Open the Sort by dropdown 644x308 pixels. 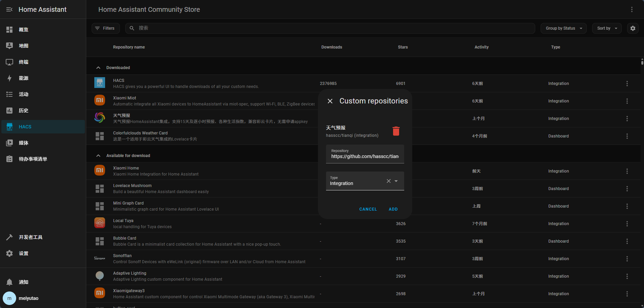click(x=607, y=28)
